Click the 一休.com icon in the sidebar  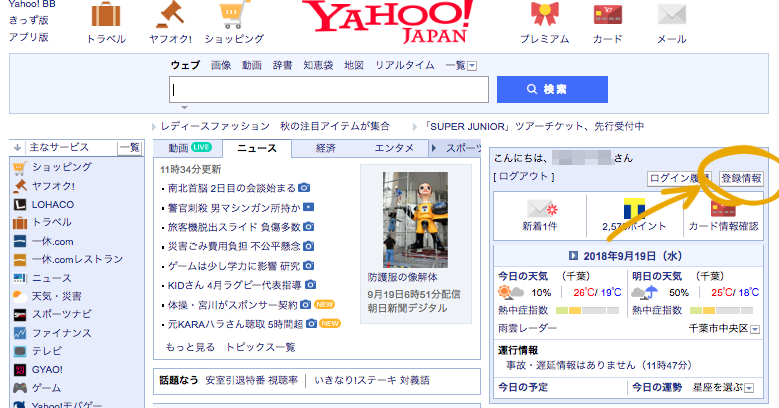pos(19,242)
